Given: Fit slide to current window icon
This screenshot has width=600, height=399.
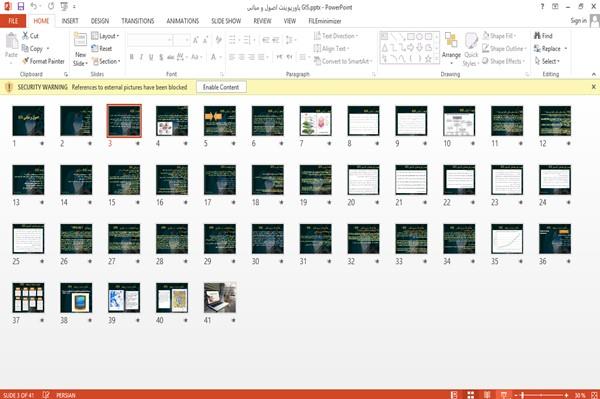Looking at the screenshot, I should tap(594, 395).
